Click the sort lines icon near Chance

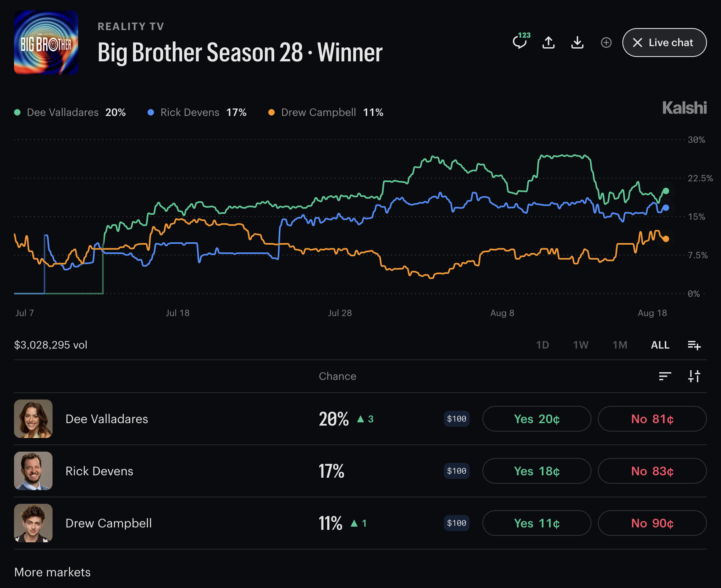(x=665, y=376)
